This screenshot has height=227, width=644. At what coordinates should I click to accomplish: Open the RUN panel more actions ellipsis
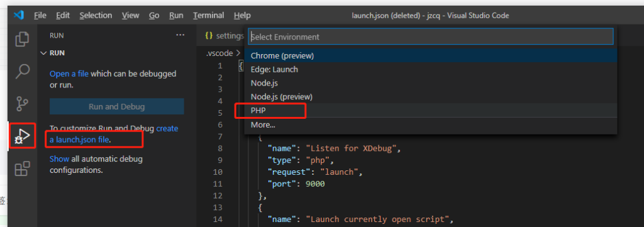click(x=180, y=35)
